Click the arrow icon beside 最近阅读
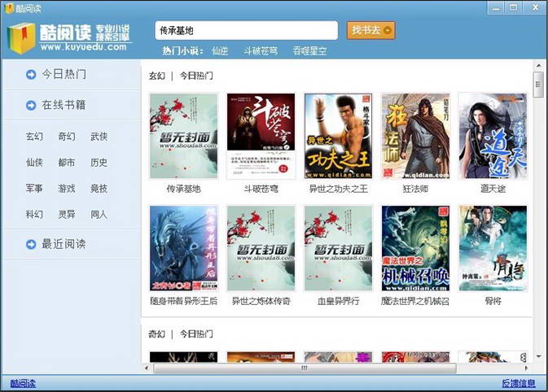Screen dimensions: 548x392 pyautogui.click(x=31, y=244)
